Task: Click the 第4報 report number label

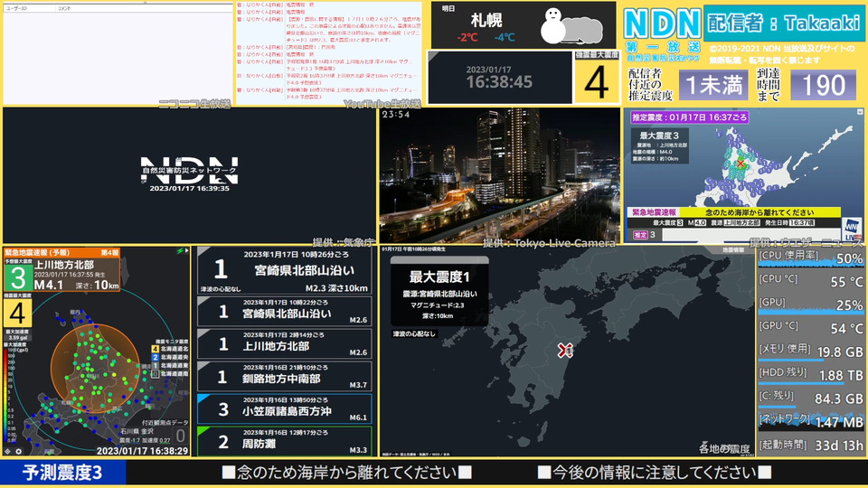Action: click(x=109, y=252)
